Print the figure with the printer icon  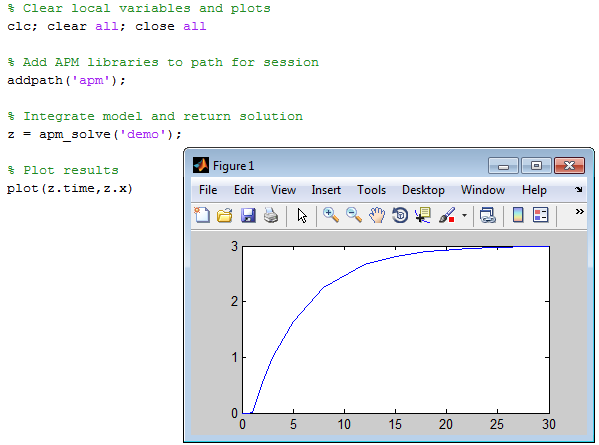tap(271, 215)
